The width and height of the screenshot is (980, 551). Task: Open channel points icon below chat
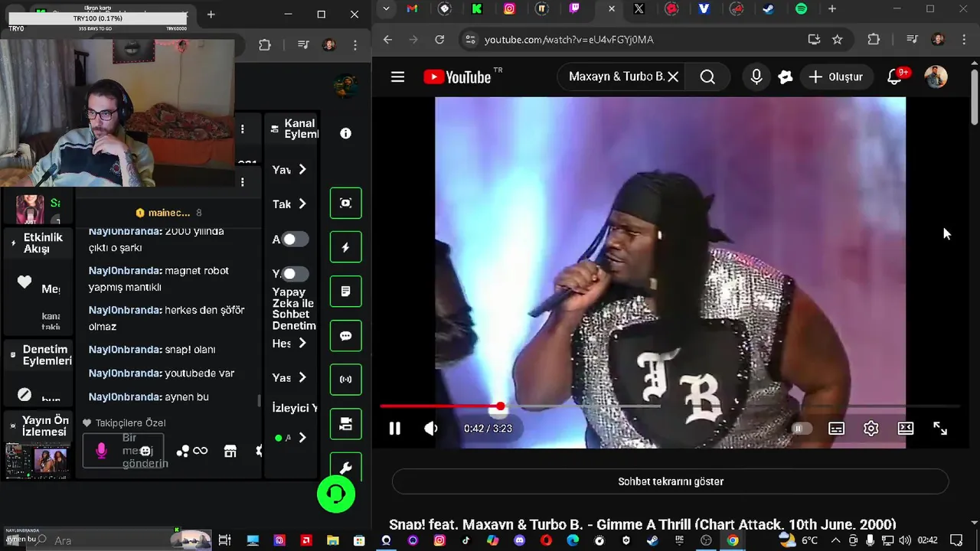click(183, 452)
